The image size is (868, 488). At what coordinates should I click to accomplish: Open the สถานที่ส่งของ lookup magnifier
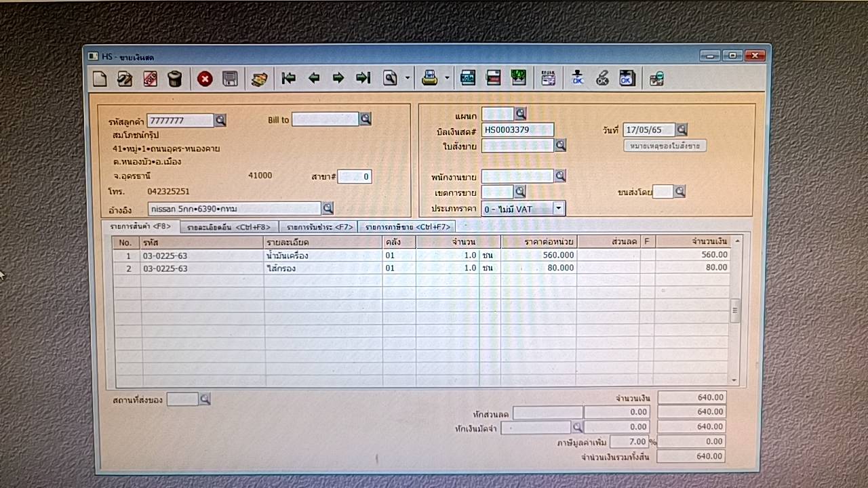(205, 400)
